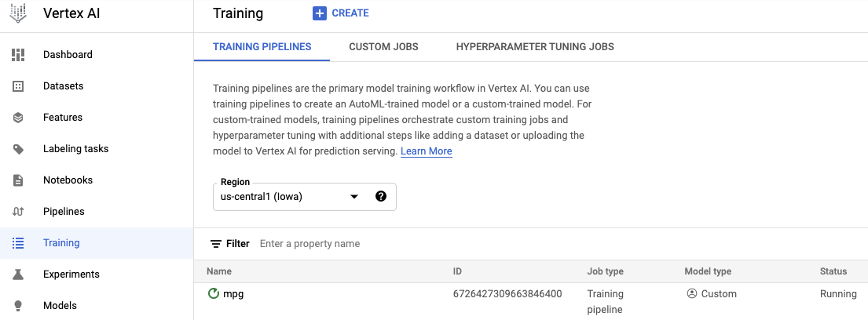The image size is (868, 320).
Task: Open the Region dropdown arrow
Action: [x=354, y=197]
